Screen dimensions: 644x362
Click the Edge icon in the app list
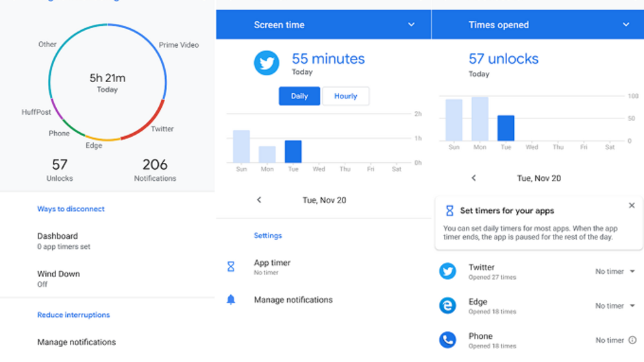click(x=447, y=306)
